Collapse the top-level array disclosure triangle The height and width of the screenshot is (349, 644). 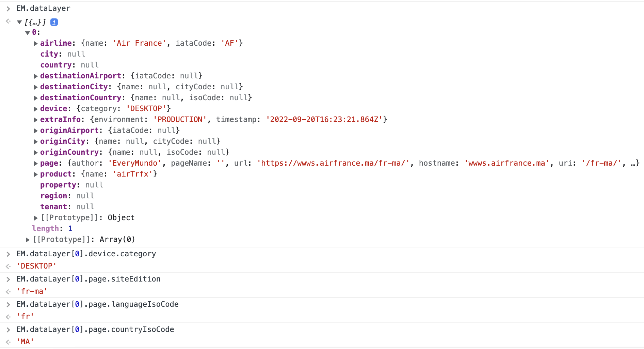[x=19, y=22]
